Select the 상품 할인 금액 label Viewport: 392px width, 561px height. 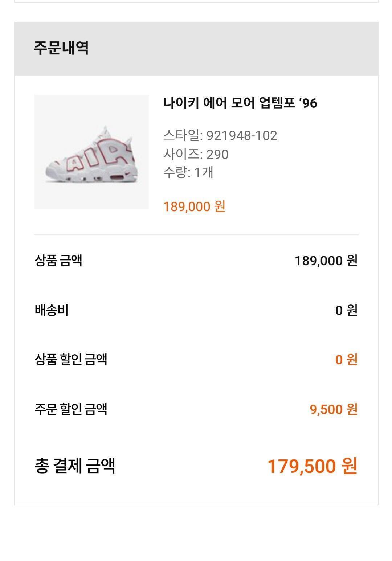point(71,359)
